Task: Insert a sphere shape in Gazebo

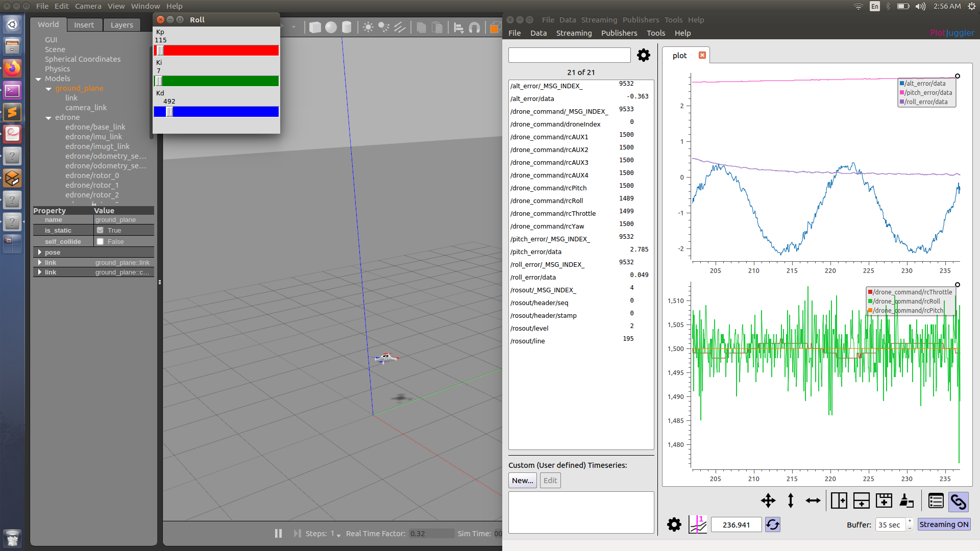Action: [x=331, y=28]
